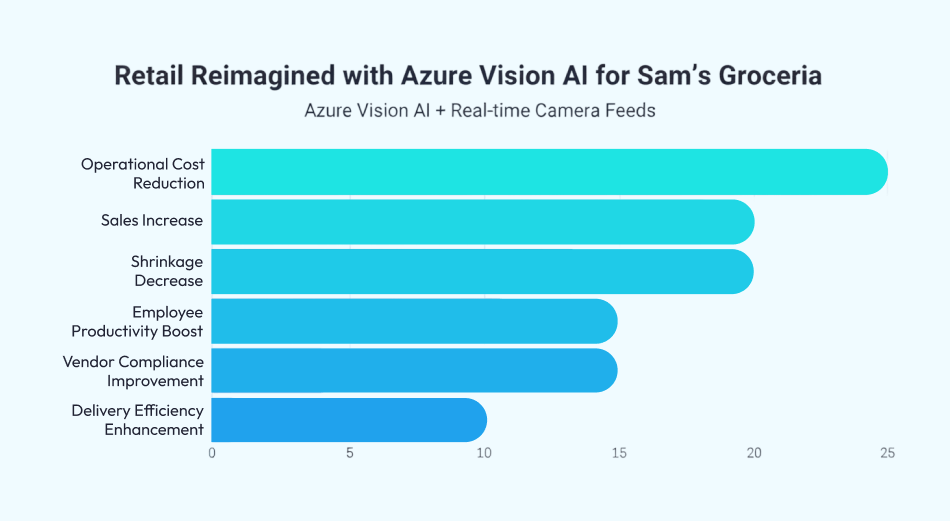This screenshot has width=950, height=521.
Task: Select the Shrinkage Decrease bar
Action: coord(482,271)
